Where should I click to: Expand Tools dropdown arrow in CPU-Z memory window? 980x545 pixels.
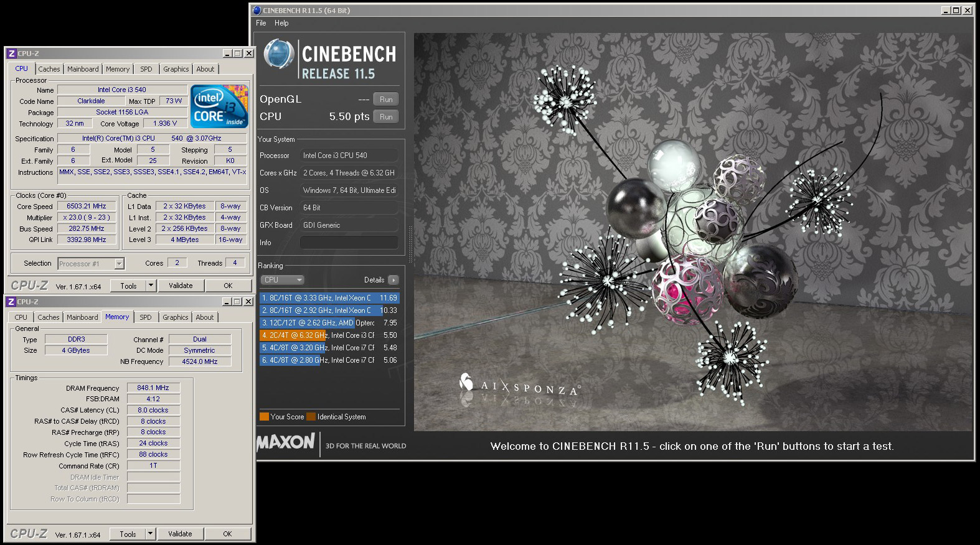pyautogui.click(x=150, y=534)
